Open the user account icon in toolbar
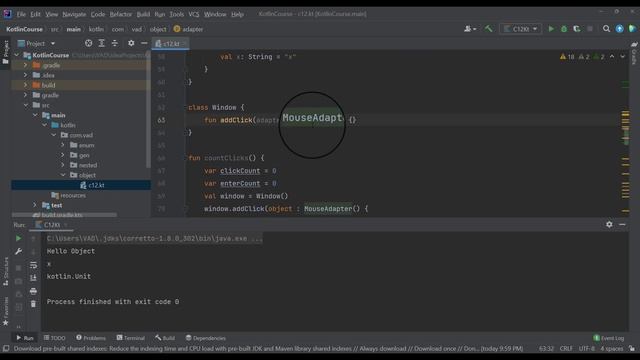The width and height of the screenshot is (640, 360). (x=470, y=29)
